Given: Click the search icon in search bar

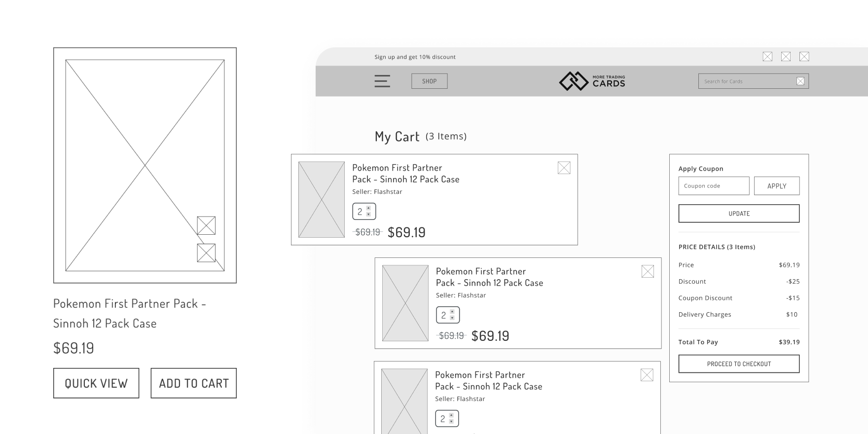Looking at the screenshot, I should (x=800, y=81).
